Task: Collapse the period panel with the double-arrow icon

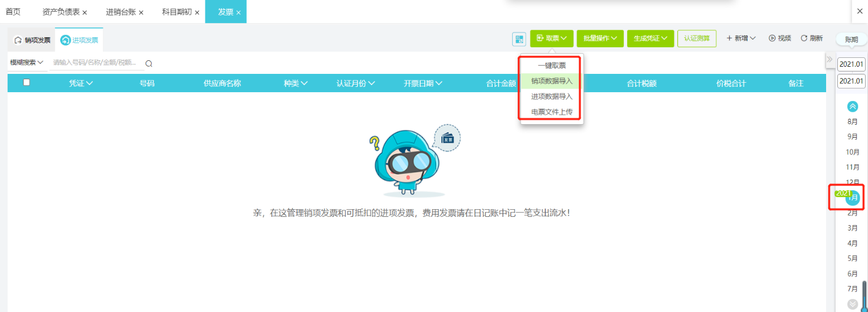Action: [829, 59]
